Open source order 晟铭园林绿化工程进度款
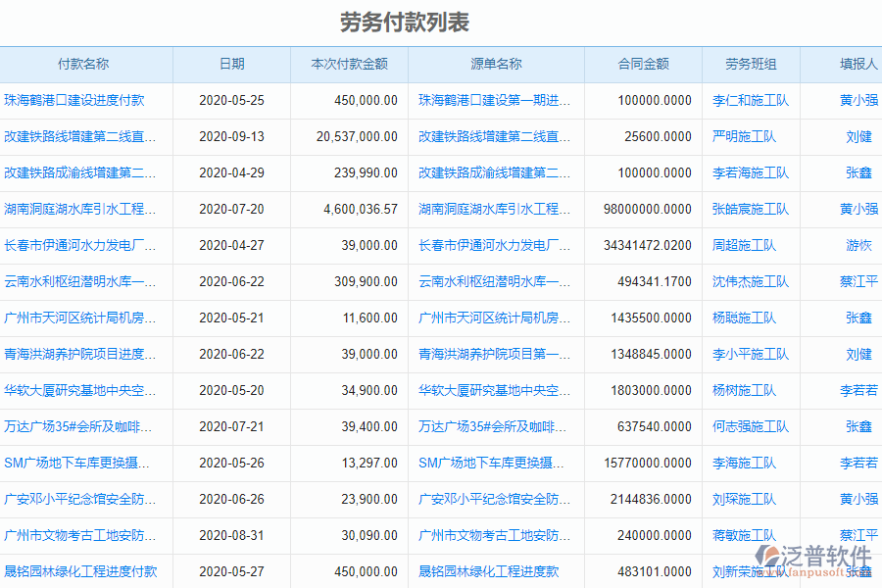 pyautogui.click(x=489, y=571)
